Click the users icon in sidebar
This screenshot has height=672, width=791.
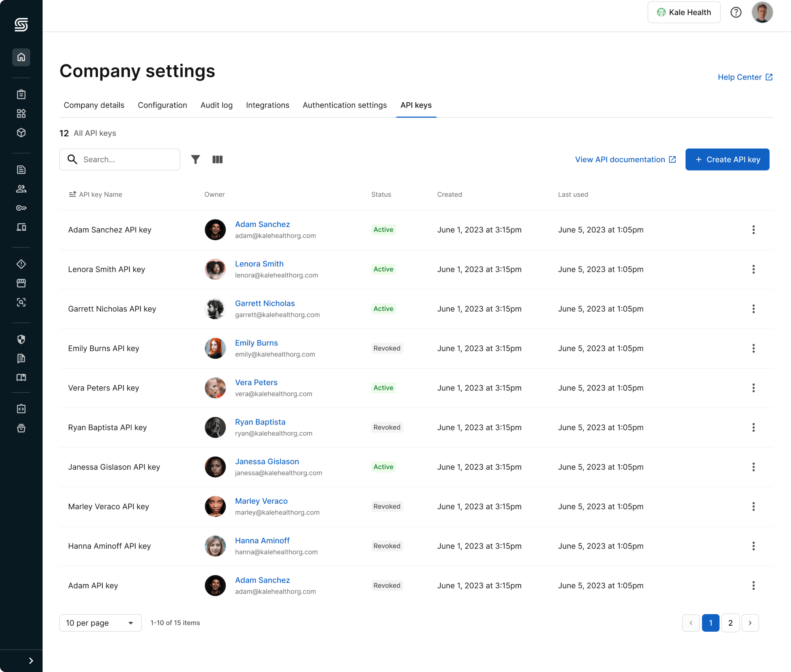21,189
